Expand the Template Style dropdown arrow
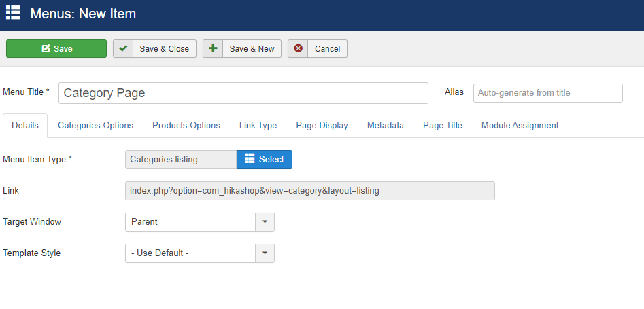The width and height of the screenshot is (644, 309). [x=265, y=253]
